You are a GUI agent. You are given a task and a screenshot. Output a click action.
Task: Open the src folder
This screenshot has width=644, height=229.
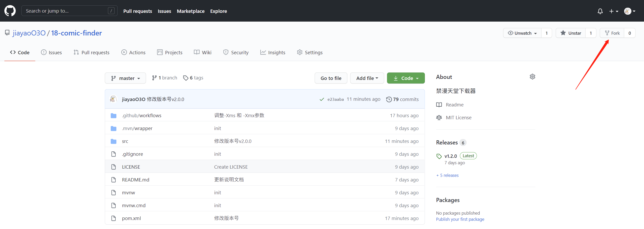(125, 141)
